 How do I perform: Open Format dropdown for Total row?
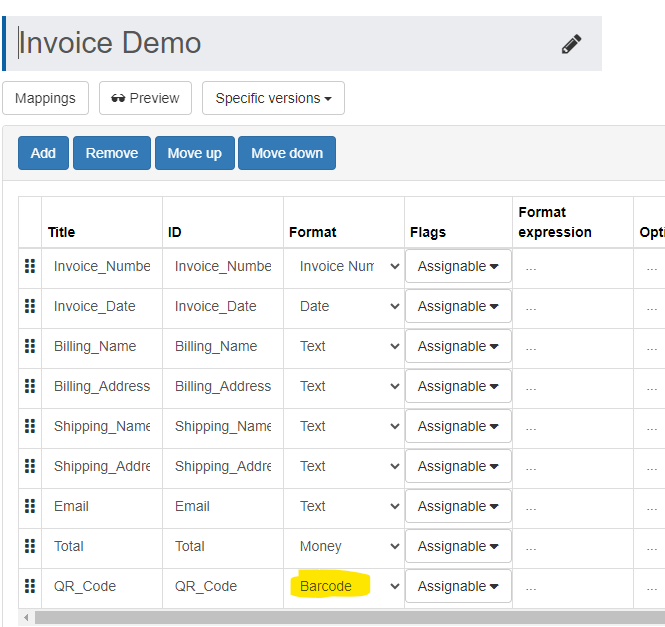click(345, 546)
